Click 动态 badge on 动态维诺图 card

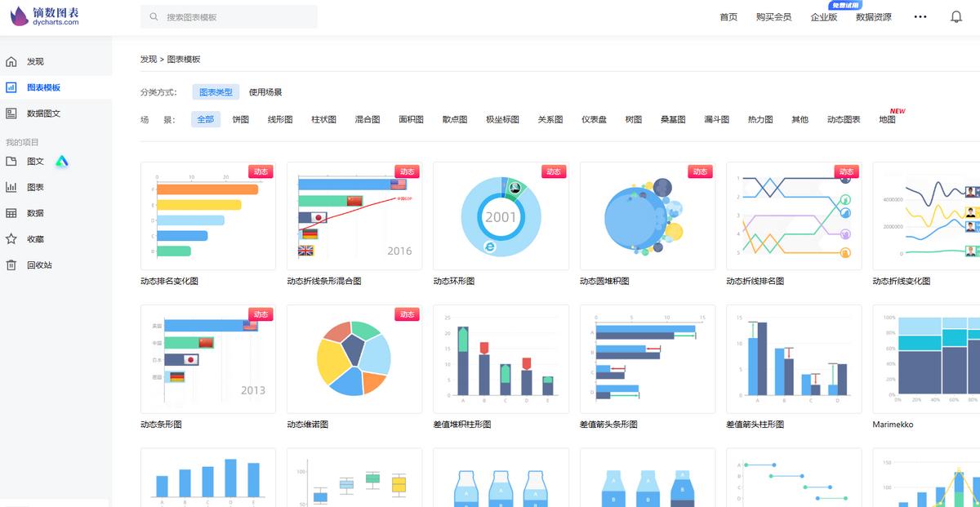pos(407,314)
